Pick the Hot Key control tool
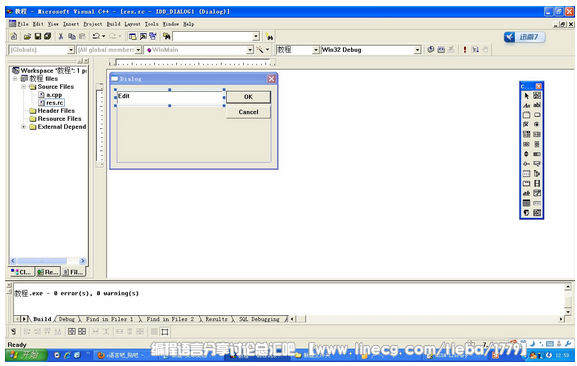Image resolution: width=577 pixels, height=366 pixels. pyautogui.click(x=537, y=164)
